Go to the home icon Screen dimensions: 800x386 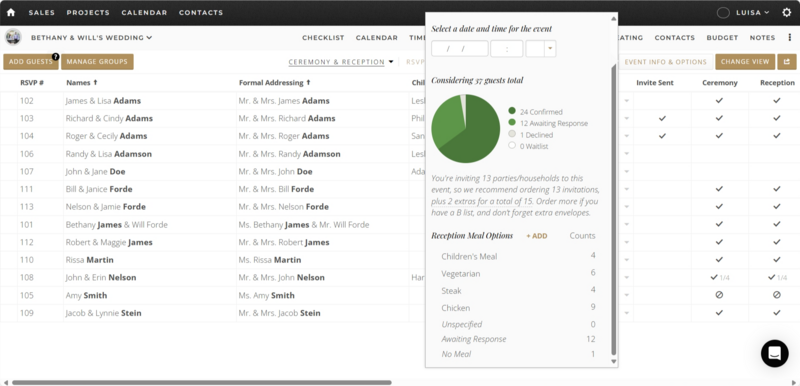11,12
